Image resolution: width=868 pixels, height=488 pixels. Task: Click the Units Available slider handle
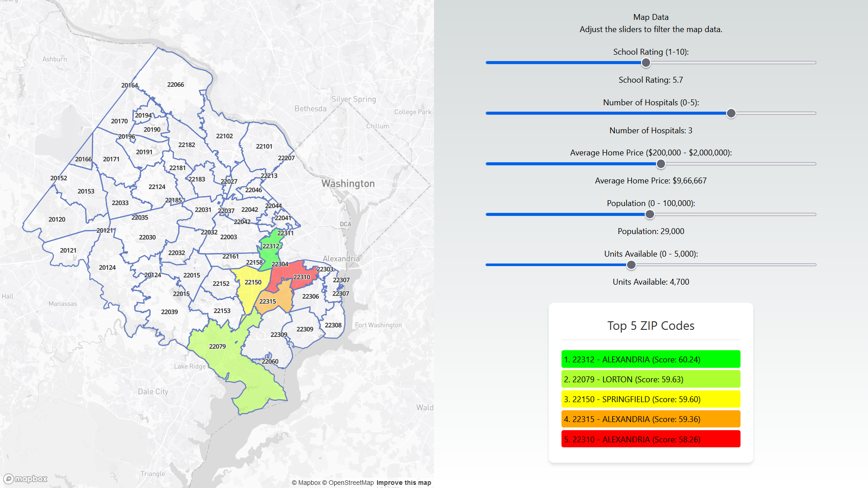631,265
